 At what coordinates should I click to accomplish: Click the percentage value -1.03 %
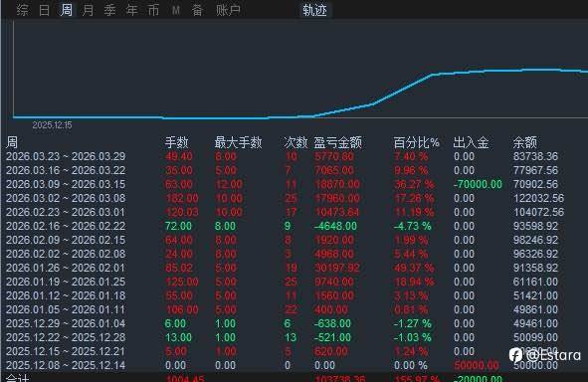413,337
